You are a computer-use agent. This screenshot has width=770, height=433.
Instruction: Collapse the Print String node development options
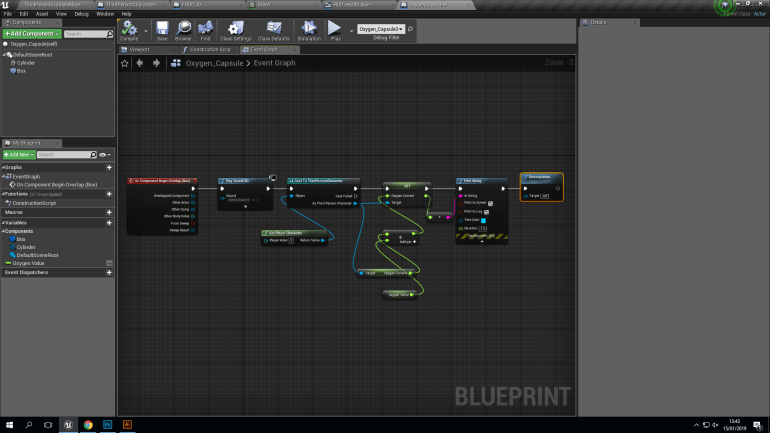(482, 242)
